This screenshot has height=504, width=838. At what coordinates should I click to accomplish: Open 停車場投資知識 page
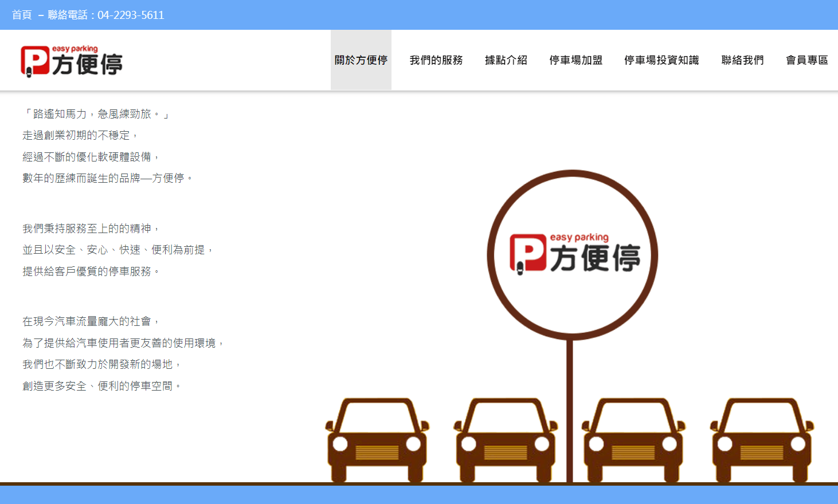coord(661,60)
